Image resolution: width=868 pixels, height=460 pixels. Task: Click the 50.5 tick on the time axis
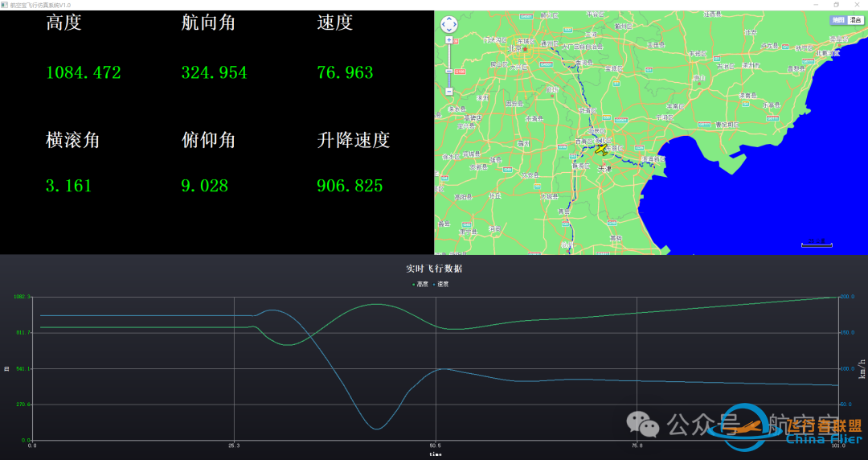pyautogui.click(x=436, y=445)
